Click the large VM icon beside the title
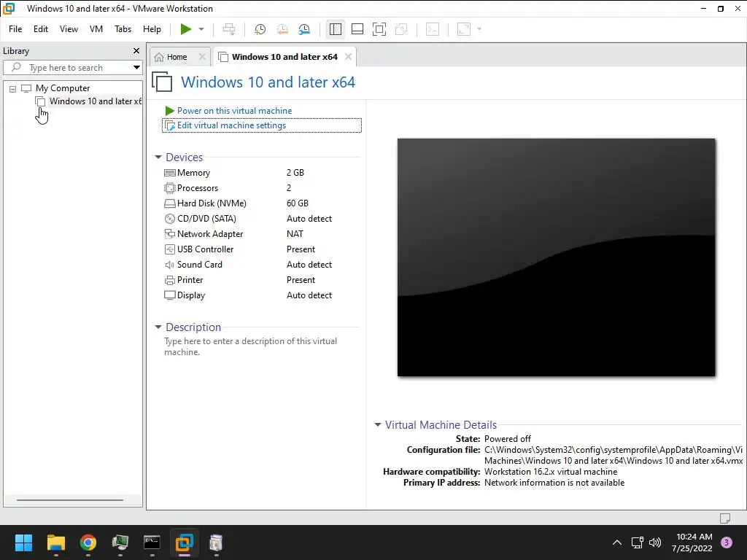This screenshot has width=747, height=560. click(162, 82)
